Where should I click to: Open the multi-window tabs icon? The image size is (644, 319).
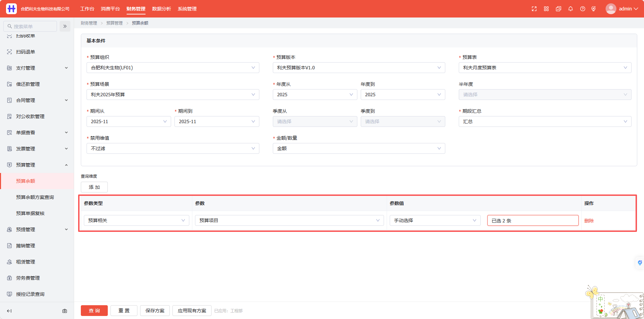558,9
